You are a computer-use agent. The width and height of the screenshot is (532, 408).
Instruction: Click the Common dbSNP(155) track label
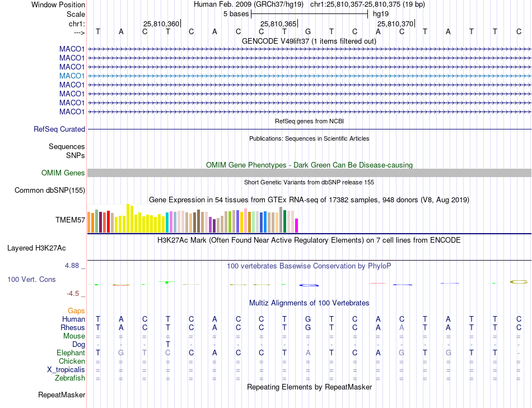(x=50, y=190)
